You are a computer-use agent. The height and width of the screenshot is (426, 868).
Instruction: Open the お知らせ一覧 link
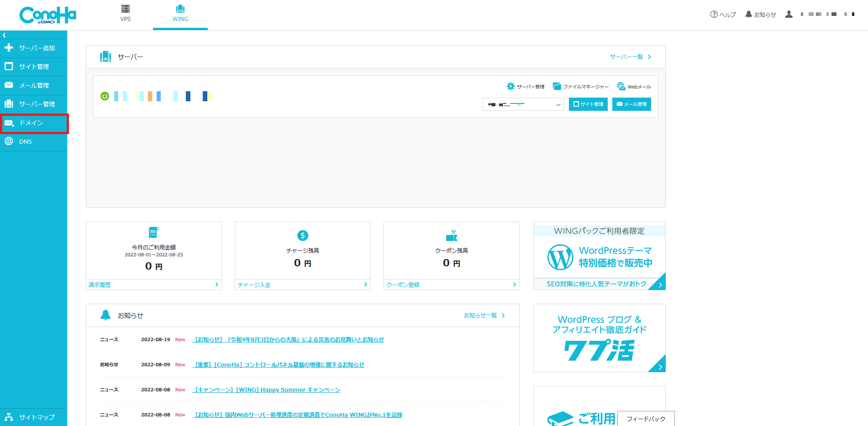484,316
